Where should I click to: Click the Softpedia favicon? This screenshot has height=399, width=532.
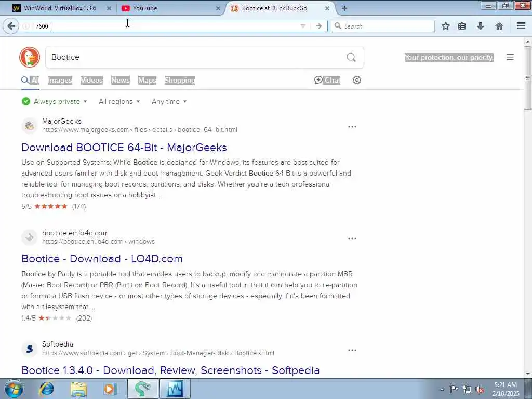point(30,349)
